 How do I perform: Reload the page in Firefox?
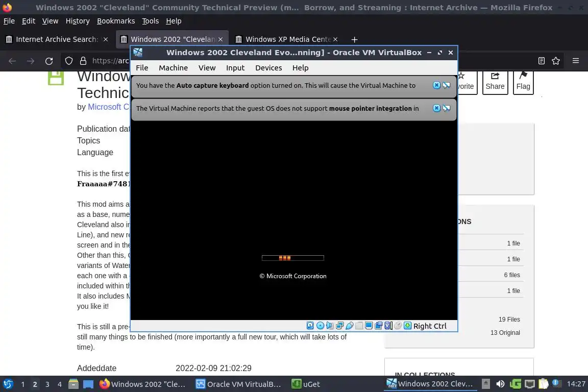pyautogui.click(x=49, y=61)
